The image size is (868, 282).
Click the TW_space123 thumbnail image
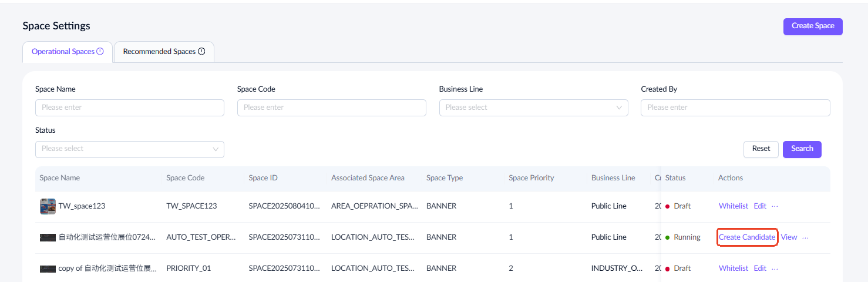point(48,206)
